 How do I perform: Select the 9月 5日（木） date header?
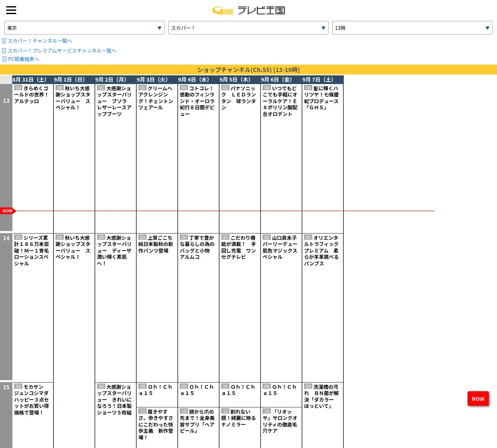pos(240,79)
